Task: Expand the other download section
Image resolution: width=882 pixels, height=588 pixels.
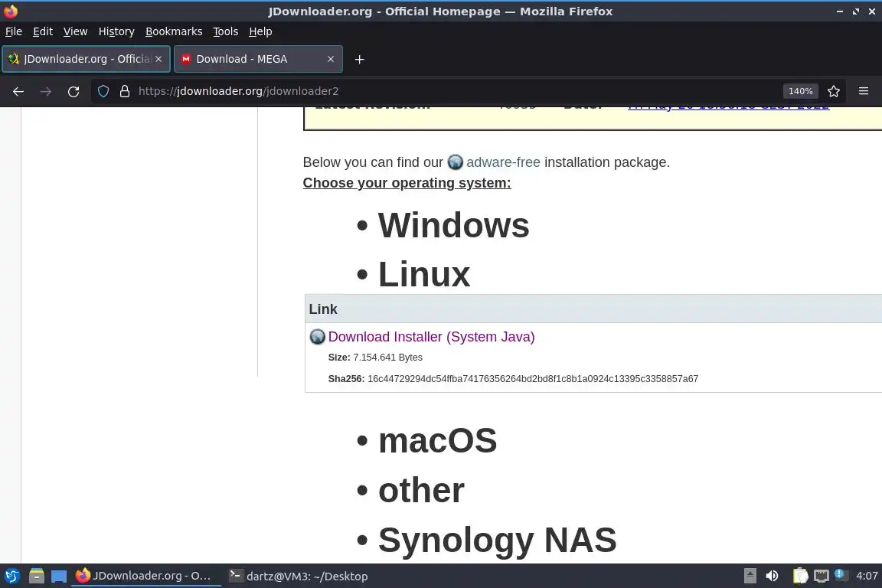Action: [x=421, y=490]
